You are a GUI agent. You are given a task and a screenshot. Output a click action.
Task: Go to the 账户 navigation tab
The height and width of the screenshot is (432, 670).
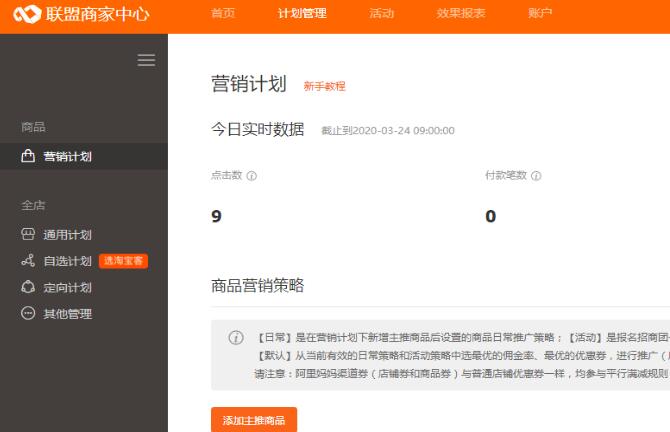coord(540,13)
